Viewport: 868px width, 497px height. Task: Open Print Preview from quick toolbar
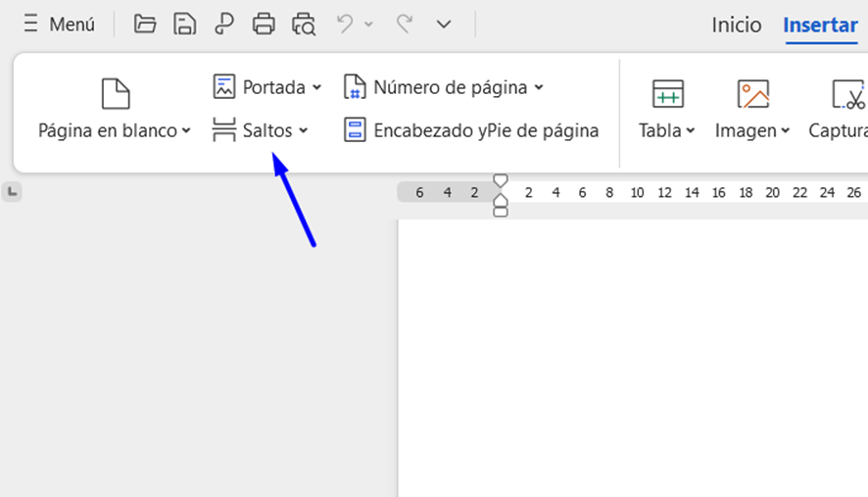(x=304, y=25)
